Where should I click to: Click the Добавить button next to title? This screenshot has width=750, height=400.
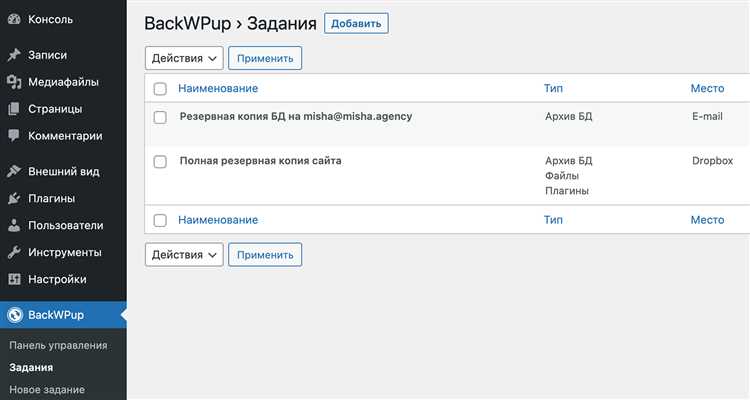(356, 23)
